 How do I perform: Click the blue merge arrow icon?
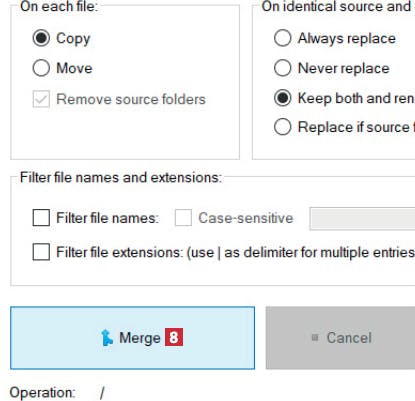pyautogui.click(x=107, y=337)
